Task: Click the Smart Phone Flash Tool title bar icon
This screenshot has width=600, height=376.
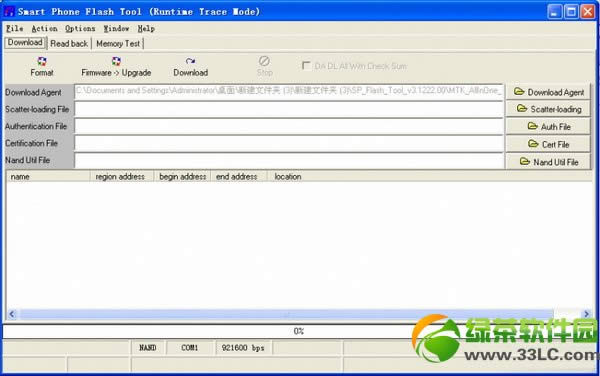Action: coord(9,11)
